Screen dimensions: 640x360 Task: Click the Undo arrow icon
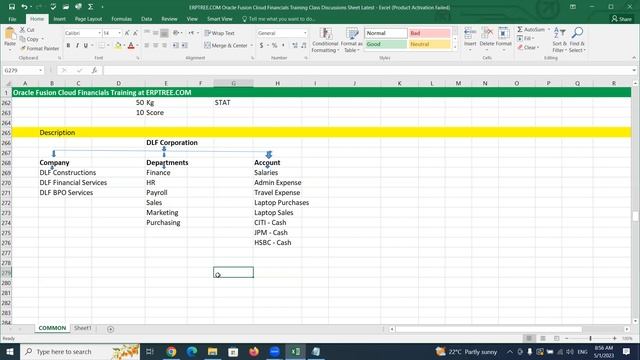[x=24, y=7]
